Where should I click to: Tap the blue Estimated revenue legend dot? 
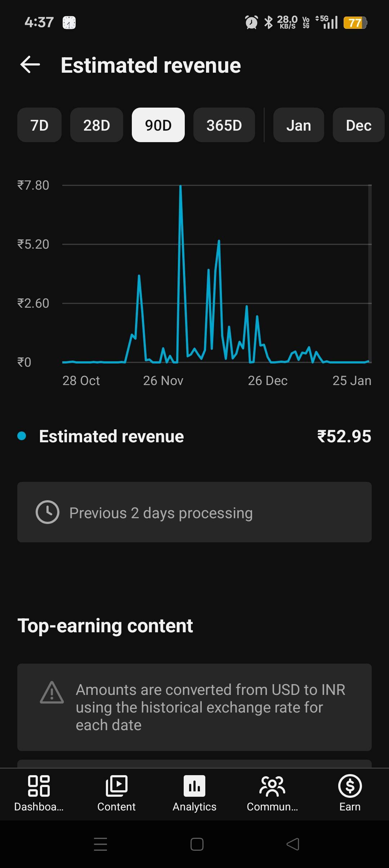22,436
